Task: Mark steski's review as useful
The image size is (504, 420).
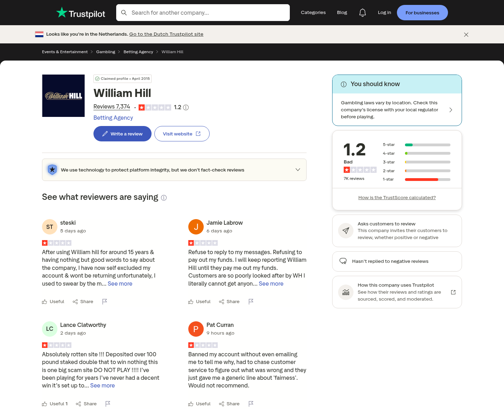Action: click(53, 302)
